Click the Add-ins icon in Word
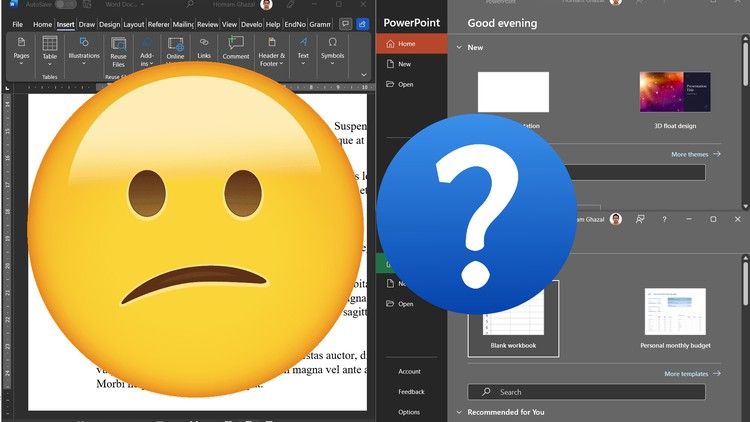The height and width of the screenshot is (422, 750). pyautogui.click(x=147, y=43)
